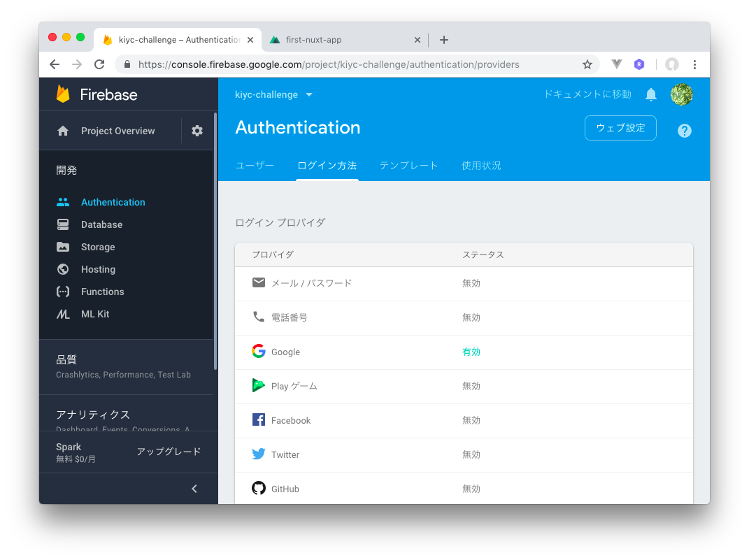The width and height of the screenshot is (749, 560).
Task: Expand the 品質 section
Action: [x=126, y=366]
